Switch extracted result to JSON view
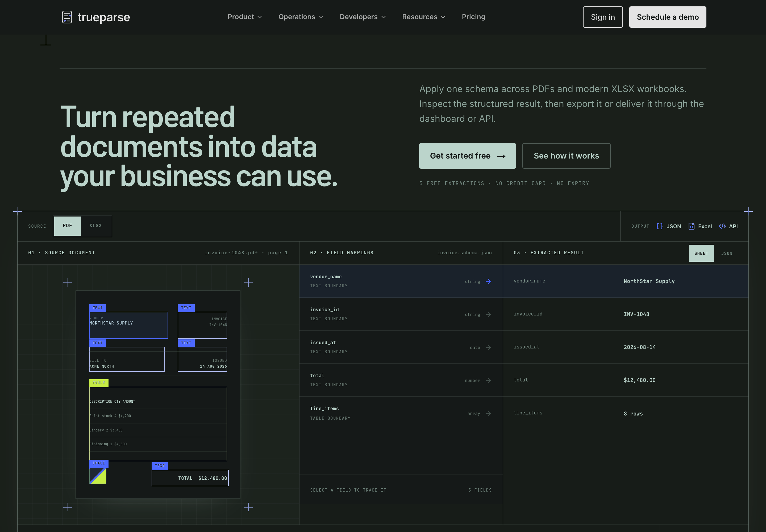This screenshot has height=532, width=766. (x=727, y=253)
